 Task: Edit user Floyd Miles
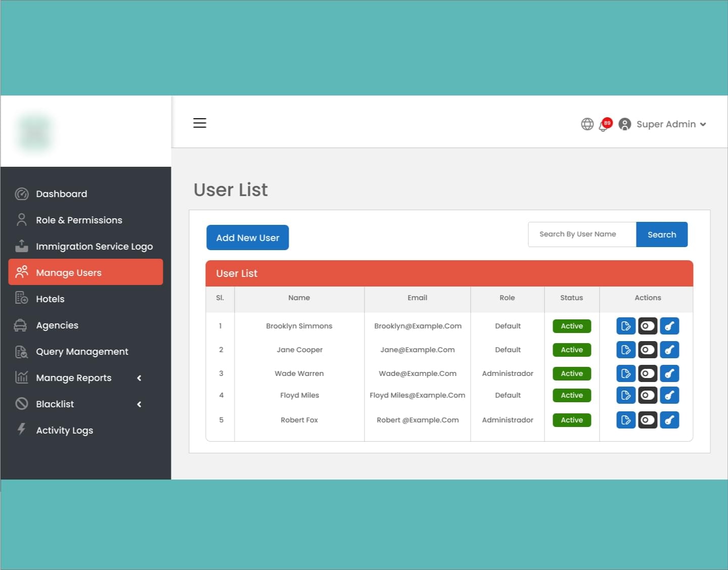626,395
